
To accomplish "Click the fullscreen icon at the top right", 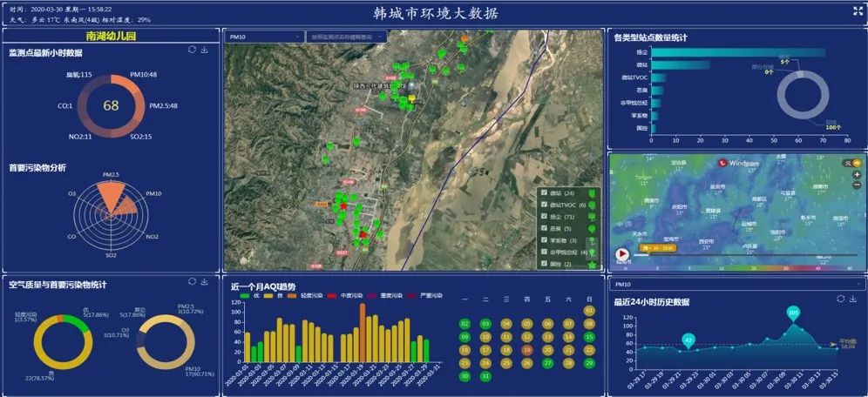I will click(x=857, y=11).
